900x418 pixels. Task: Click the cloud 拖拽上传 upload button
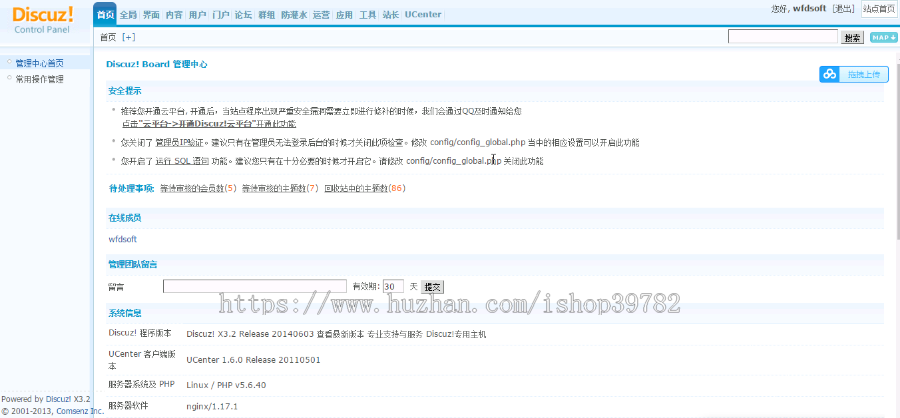[854, 75]
